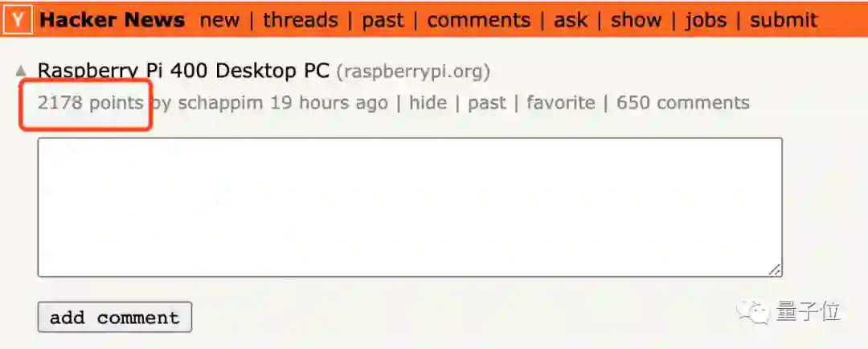Click the add comment button
The height and width of the screenshot is (349, 868).
(115, 318)
